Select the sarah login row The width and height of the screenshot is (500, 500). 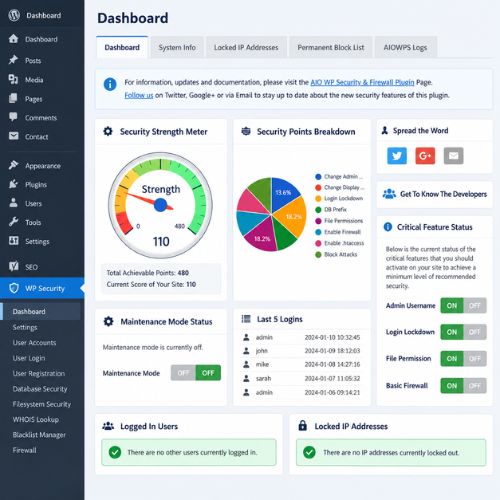(x=302, y=378)
